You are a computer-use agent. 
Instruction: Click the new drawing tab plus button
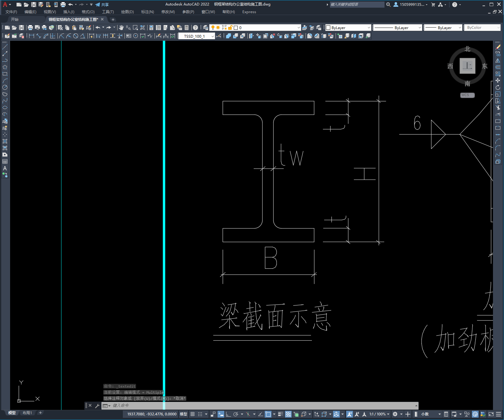point(113,20)
